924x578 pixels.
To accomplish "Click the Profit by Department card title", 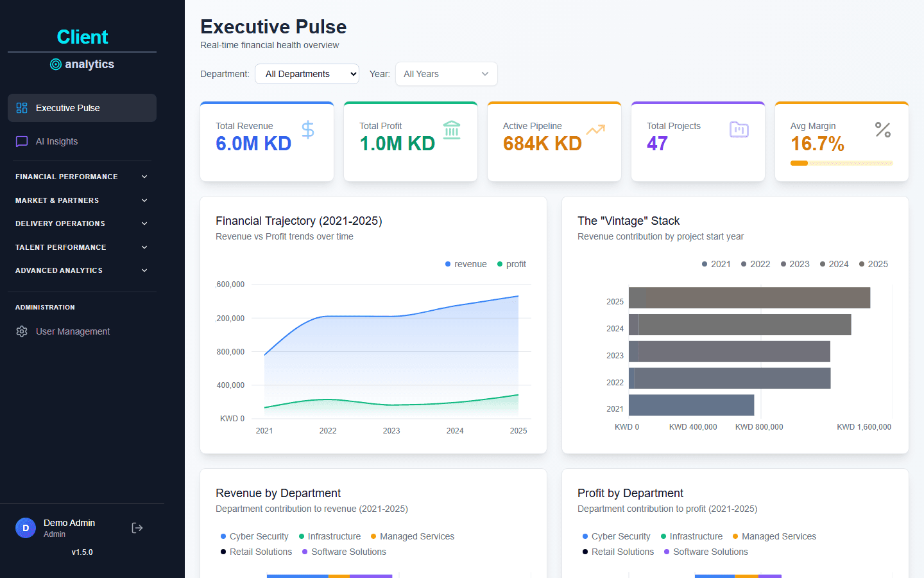I will tap(630, 493).
